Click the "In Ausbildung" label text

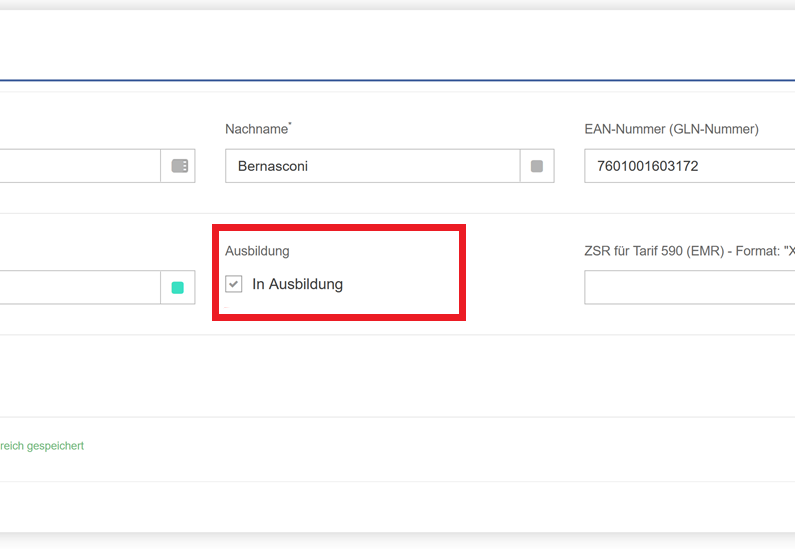coord(297,284)
